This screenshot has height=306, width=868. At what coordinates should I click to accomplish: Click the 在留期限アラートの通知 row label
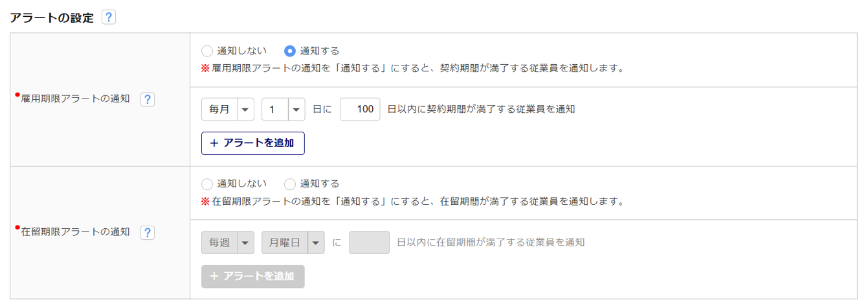[x=75, y=232]
